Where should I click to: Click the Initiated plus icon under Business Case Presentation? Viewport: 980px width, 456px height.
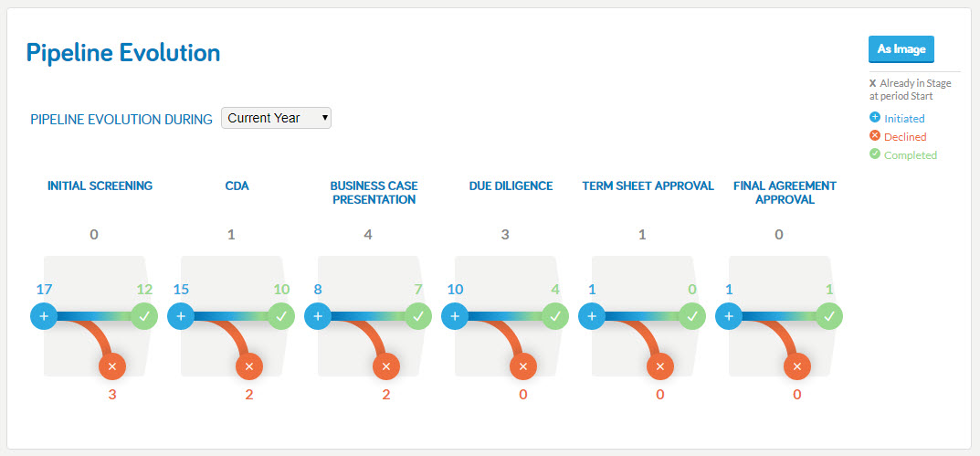[x=318, y=316]
